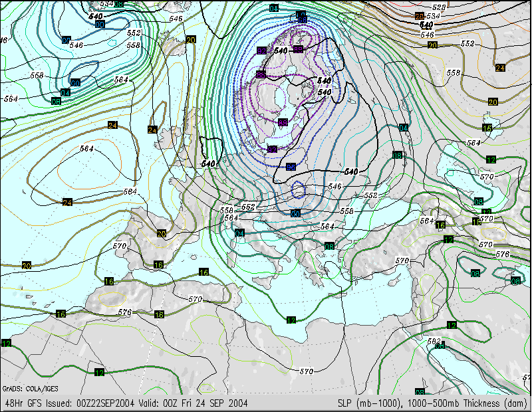532x412 pixels.
Task: Click the 08 isobar label over the Balkans
Action: [x=329, y=247]
